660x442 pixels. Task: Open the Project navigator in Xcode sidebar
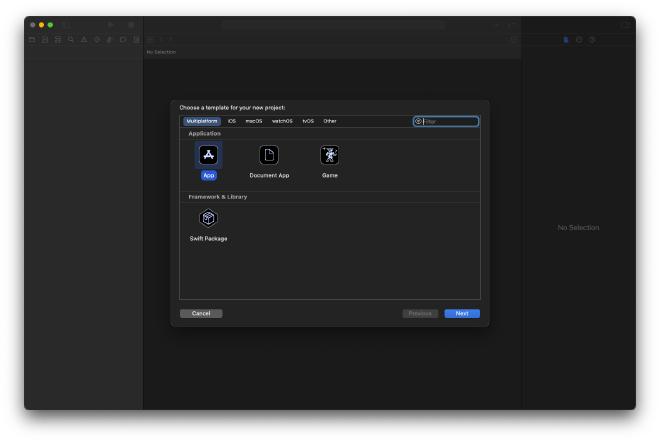point(32,40)
